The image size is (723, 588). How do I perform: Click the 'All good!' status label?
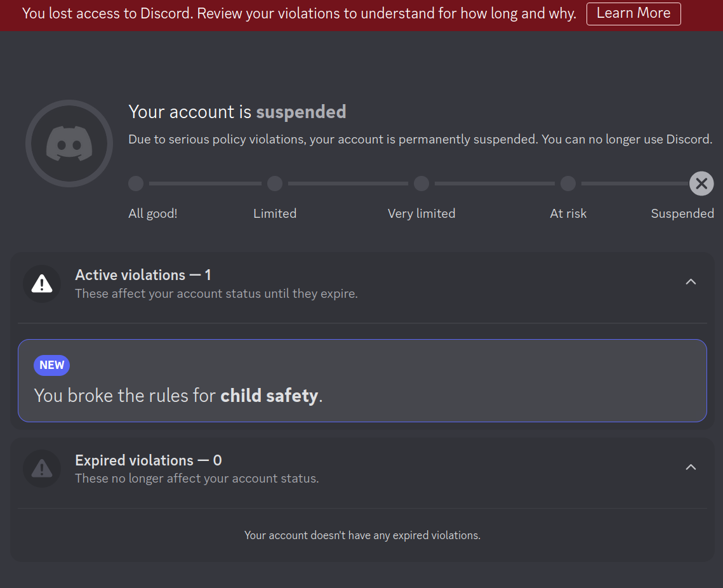click(x=152, y=213)
